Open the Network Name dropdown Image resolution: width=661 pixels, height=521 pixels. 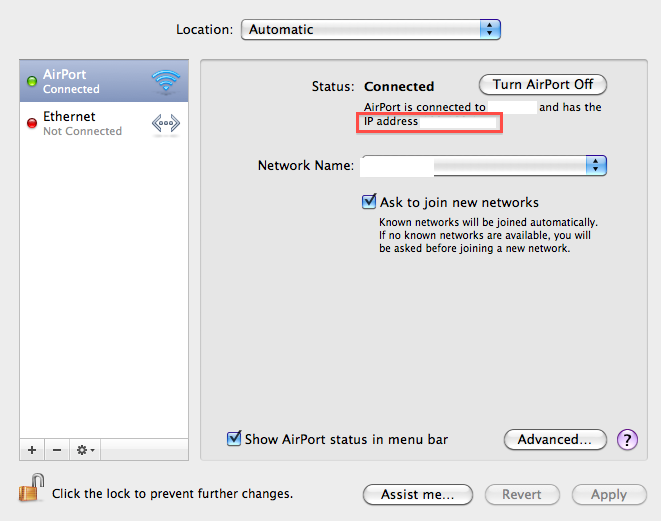[x=484, y=165]
